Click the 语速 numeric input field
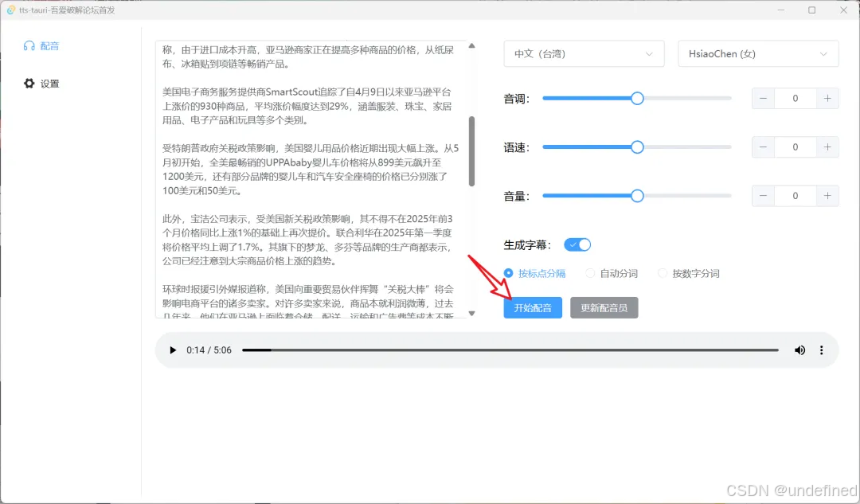The width and height of the screenshot is (860, 504). click(x=795, y=147)
